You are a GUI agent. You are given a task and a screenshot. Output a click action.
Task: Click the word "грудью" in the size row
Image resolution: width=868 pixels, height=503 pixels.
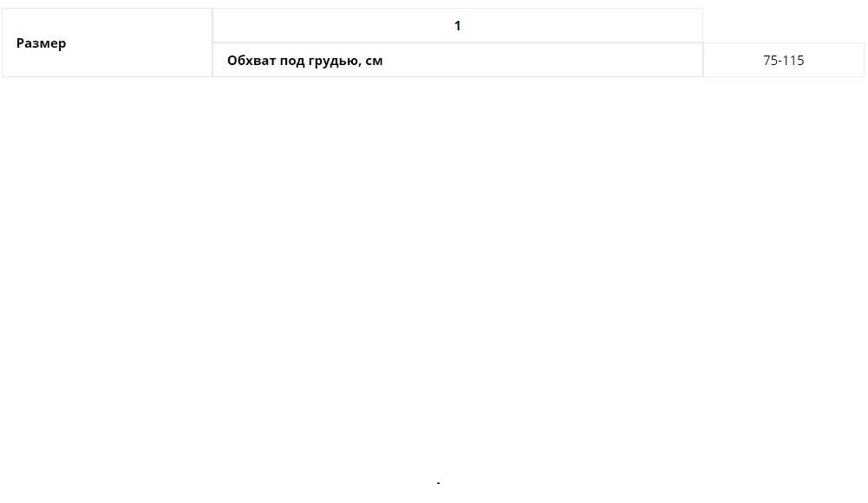click(x=334, y=61)
